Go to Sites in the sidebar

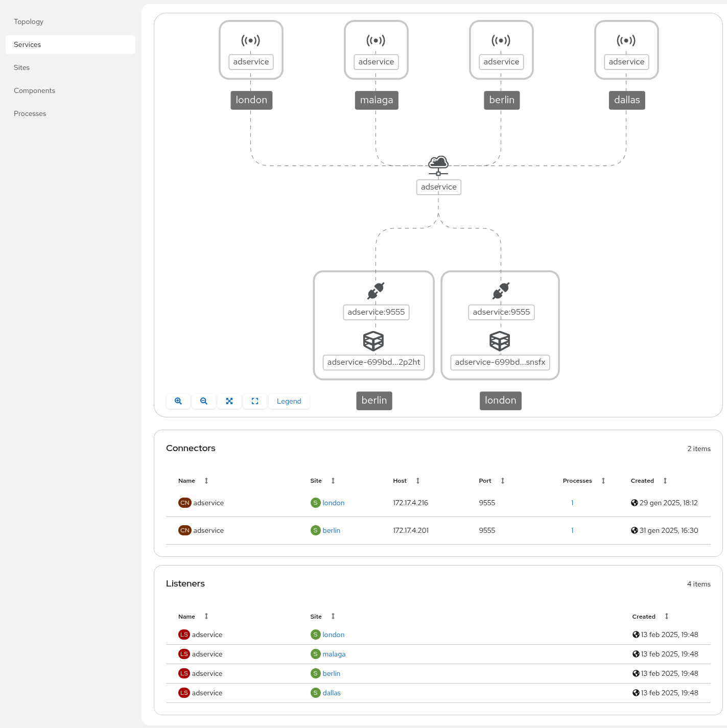tap(22, 67)
